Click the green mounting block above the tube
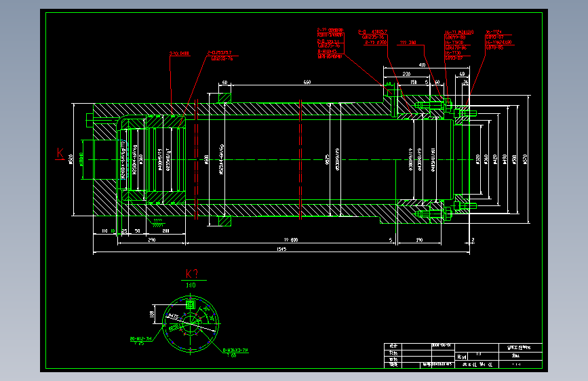Viewport: 588px width, 381px height. 225,98
